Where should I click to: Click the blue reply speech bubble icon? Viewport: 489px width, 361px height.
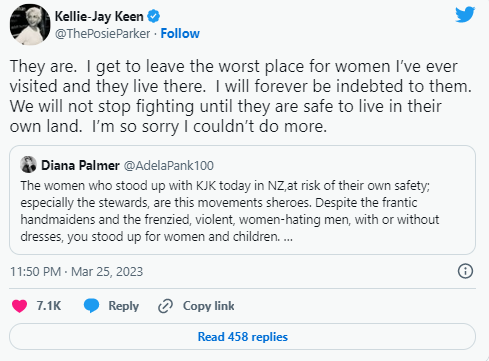(x=91, y=306)
